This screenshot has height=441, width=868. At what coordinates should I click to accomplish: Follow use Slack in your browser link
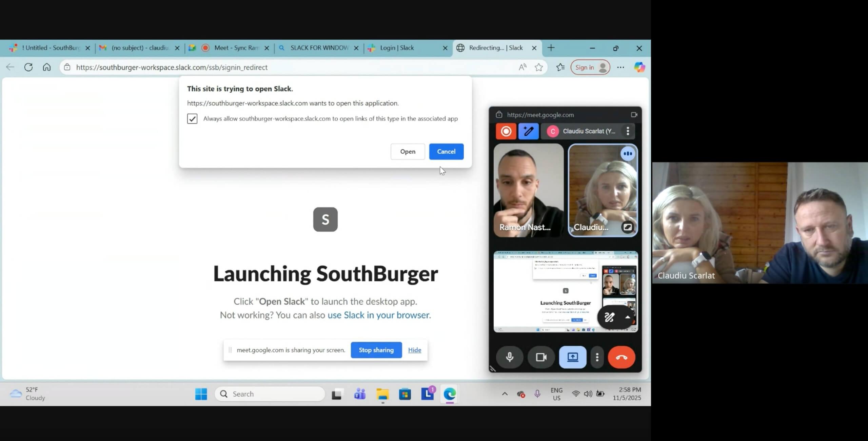tap(379, 315)
